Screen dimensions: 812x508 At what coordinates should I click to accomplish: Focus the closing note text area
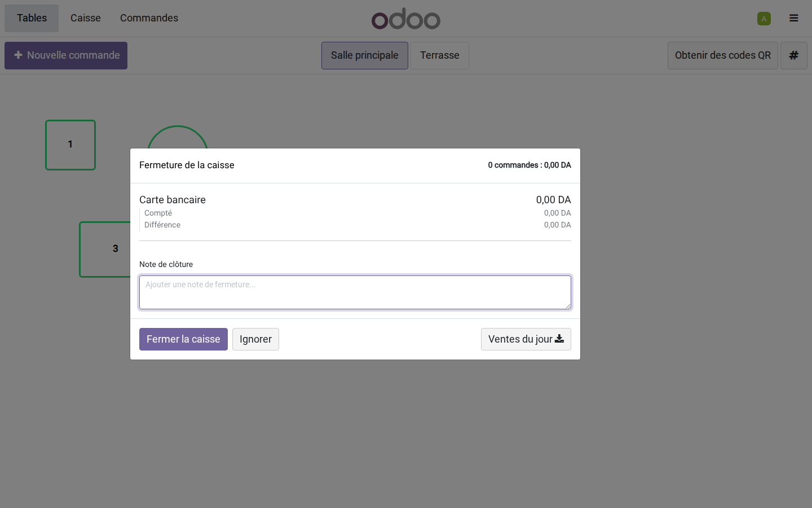pos(355,292)
